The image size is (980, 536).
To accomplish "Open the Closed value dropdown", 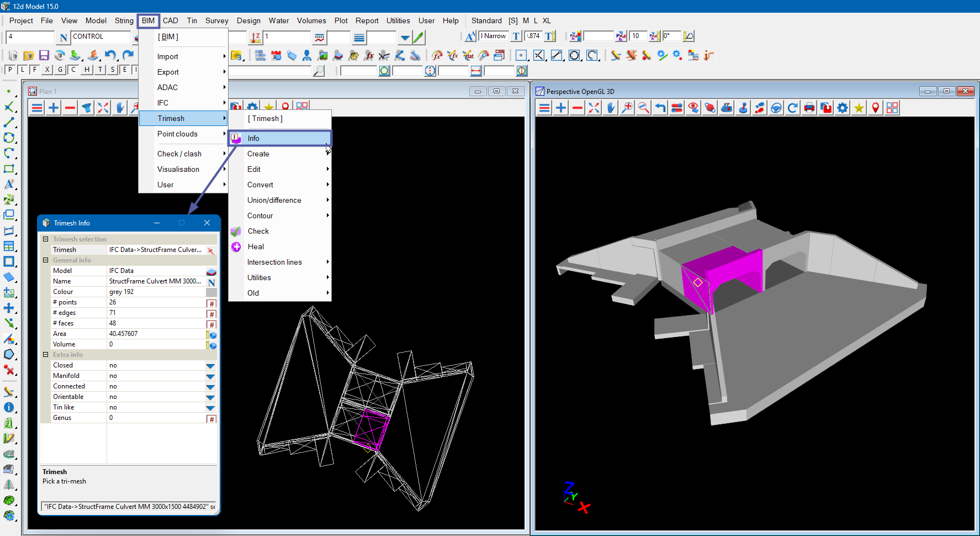I will click(210, 366).
